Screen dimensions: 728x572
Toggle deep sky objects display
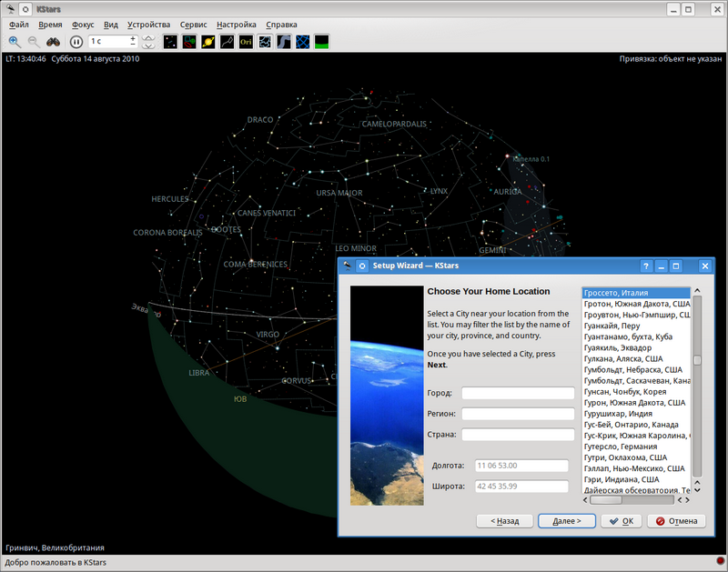tap(189, 42)
